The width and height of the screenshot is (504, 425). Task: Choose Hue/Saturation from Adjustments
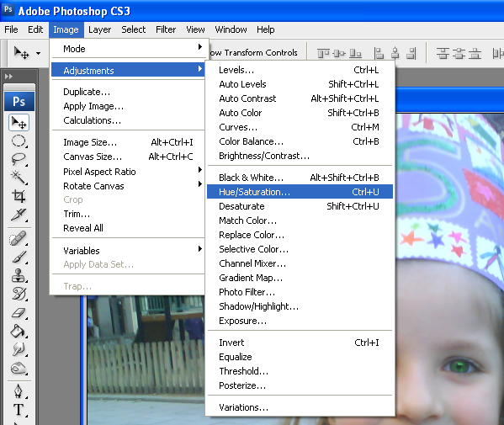pyautogui.click(x=300, y=192)
